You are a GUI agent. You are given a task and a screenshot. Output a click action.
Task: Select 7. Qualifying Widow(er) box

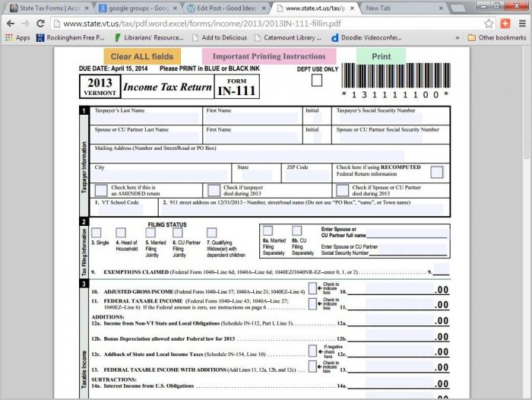(212, 233)
